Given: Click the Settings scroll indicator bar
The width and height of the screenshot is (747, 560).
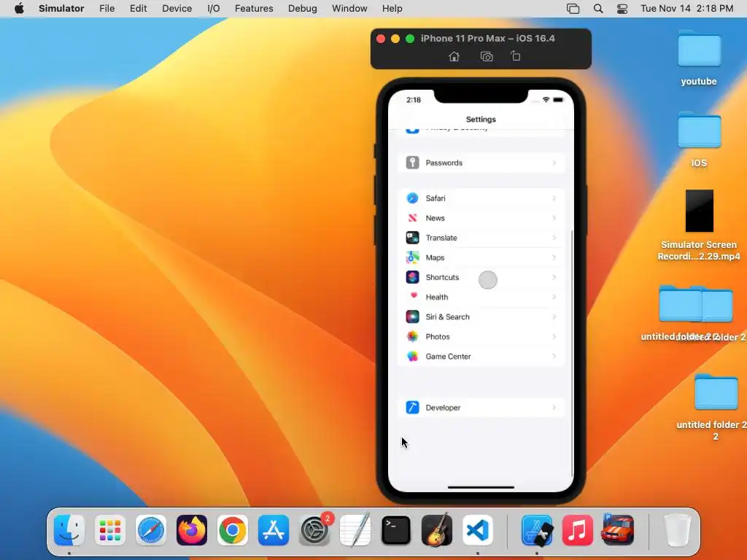Looking at the screenshot, I should [572, 354].
